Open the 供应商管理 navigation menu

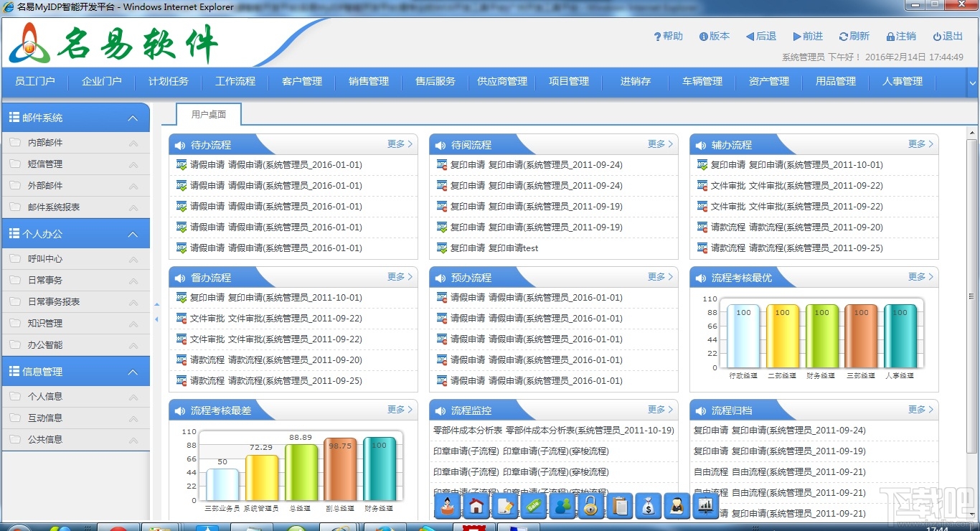click(502, 82)
